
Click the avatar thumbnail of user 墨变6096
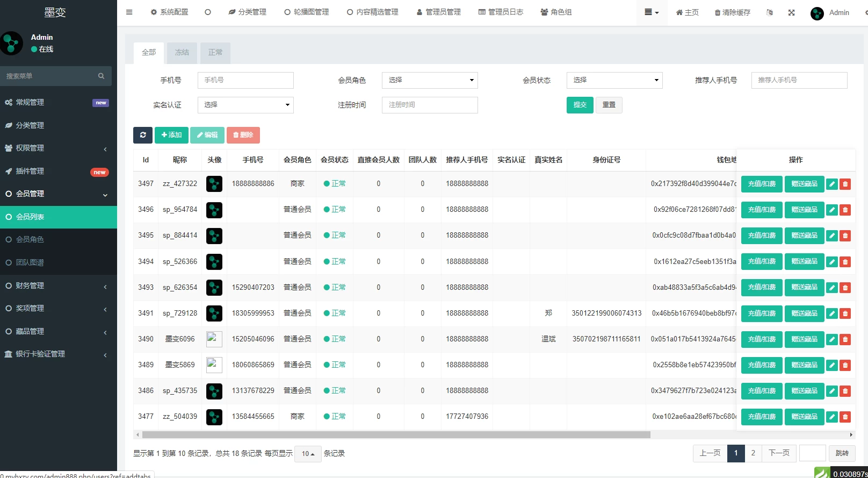point(214,339)
